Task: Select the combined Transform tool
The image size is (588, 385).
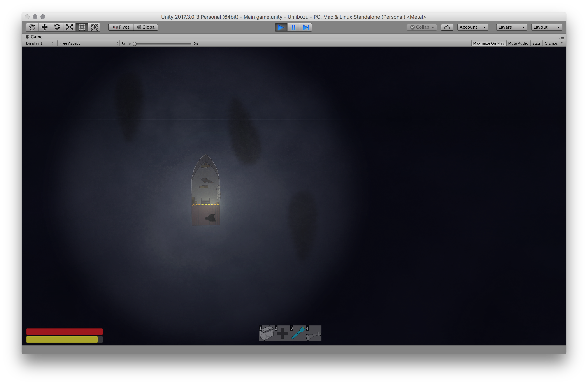Action: (94, 27)
